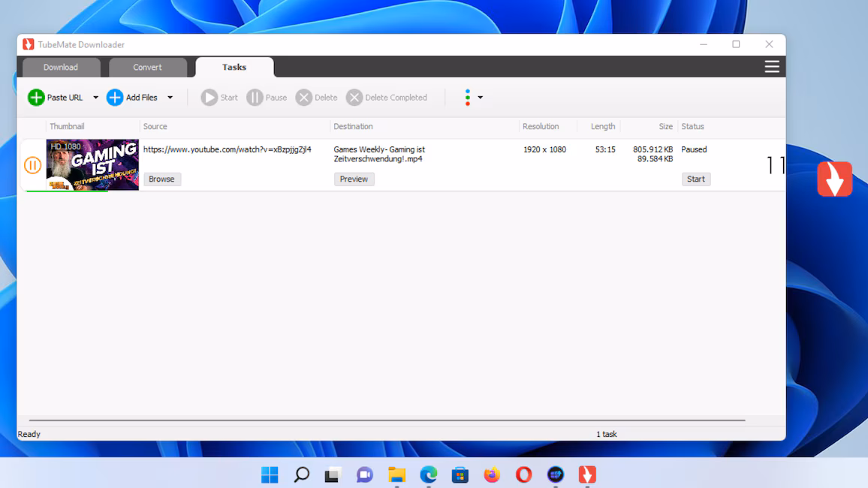The height and width of the screenshot is (488, 868).
Task: Click the Preview button under destination
Action: tap(354, 179)
